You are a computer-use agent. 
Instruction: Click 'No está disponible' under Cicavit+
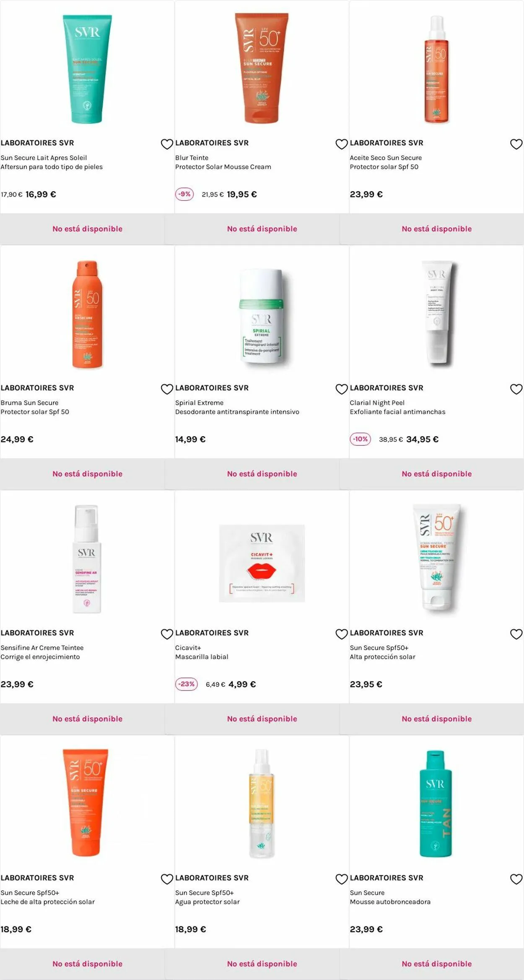point(262,719)
